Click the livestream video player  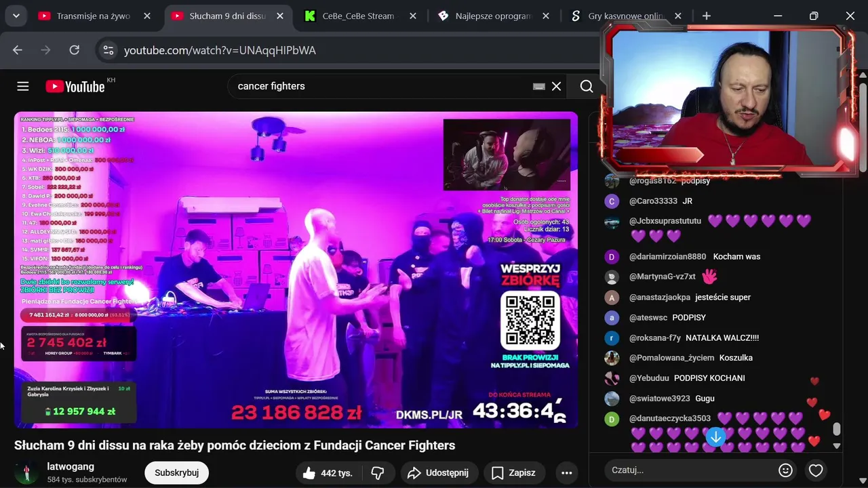tap(296, 270)
